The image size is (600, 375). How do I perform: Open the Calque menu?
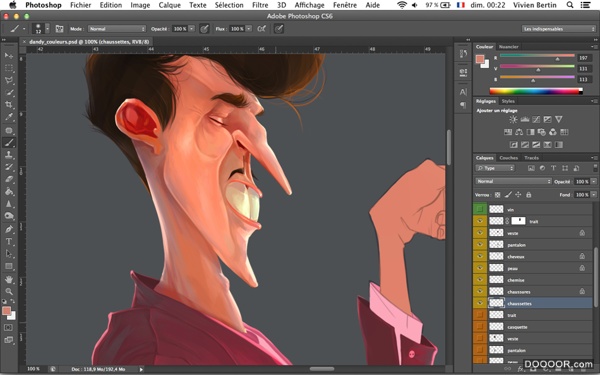(x=170, y=5)
